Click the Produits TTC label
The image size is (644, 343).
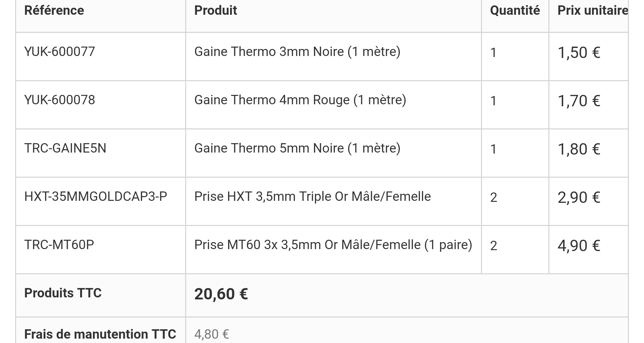63,293
